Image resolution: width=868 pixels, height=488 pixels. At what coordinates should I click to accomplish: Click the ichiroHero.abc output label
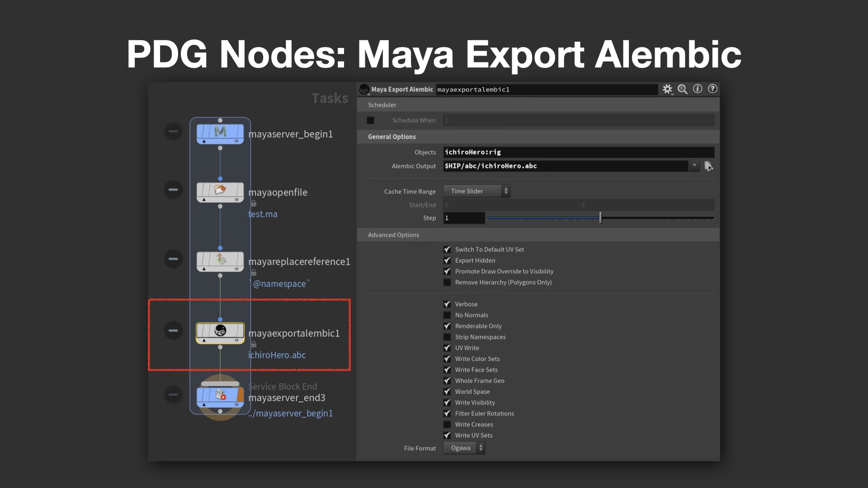click(277, 355)
